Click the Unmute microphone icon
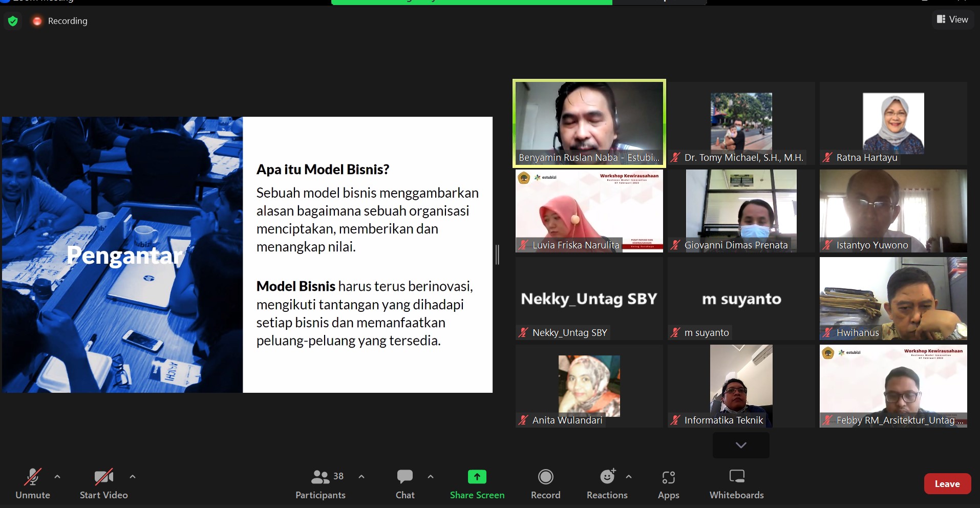980x508 pixels. pos(32,477)
